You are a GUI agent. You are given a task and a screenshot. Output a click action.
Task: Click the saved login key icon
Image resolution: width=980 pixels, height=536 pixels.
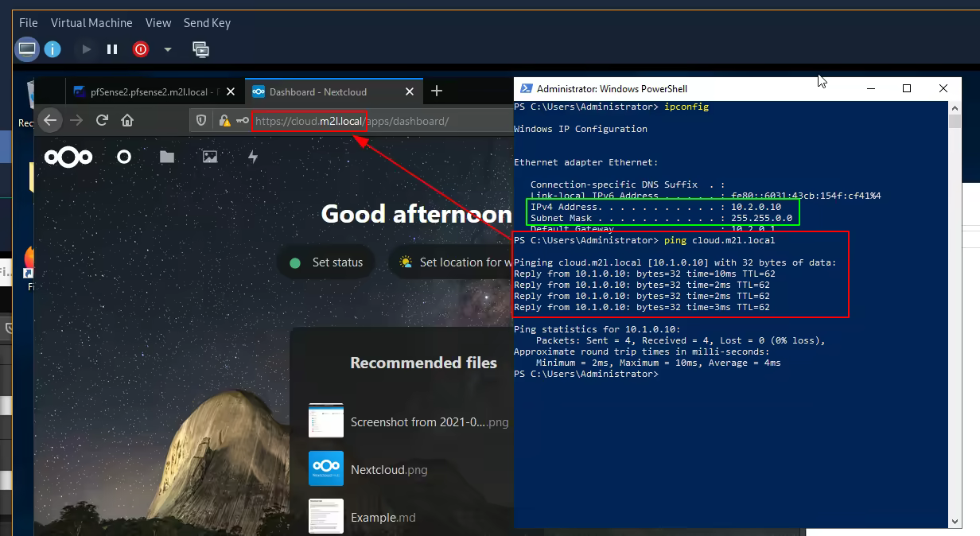(243, 121)
